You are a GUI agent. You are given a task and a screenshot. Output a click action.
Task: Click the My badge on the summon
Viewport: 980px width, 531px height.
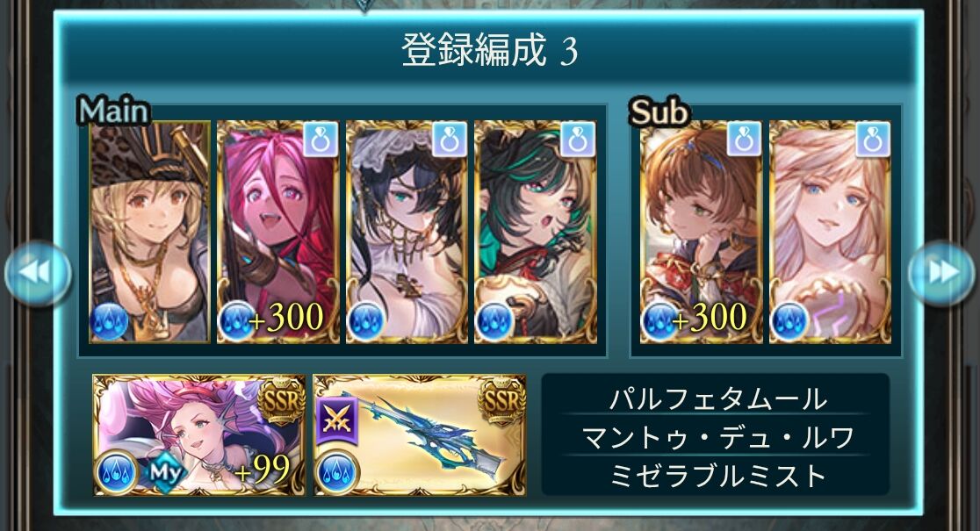point(166,473)
